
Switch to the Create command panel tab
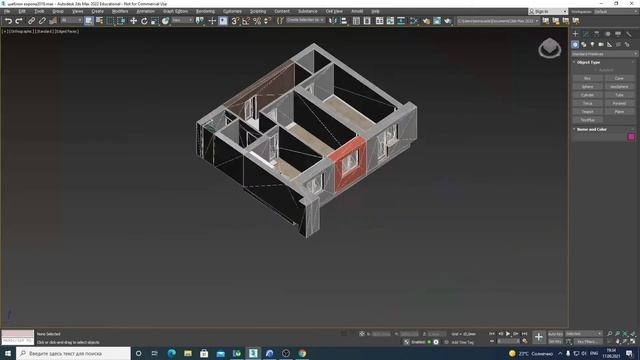(576, 34)
